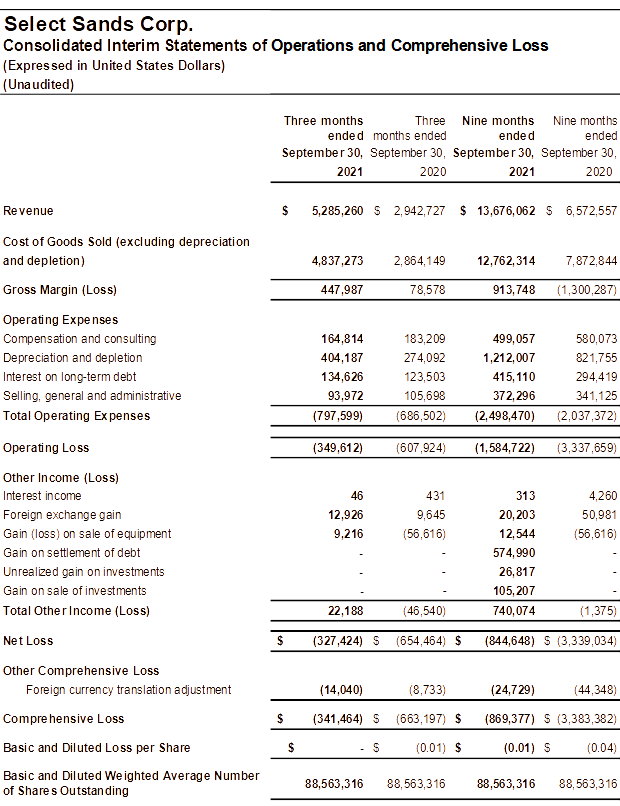Click compensation value 164,814
Viewport: 620px width, 806px height.
click(x=342, y=339)
